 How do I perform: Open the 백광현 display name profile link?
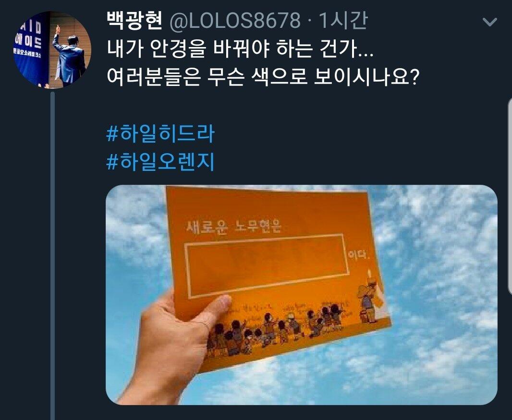(x=134, y=21)
